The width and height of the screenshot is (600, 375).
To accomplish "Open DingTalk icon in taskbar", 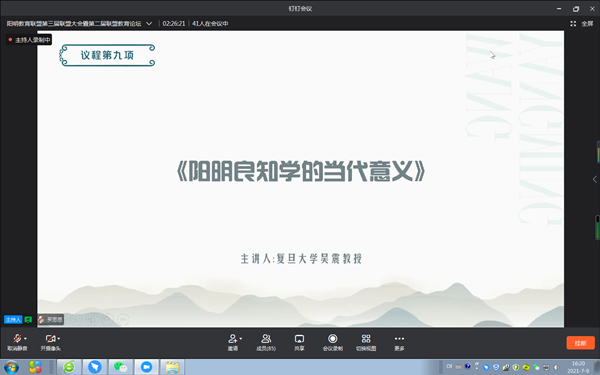I will [x=95, y=367].
